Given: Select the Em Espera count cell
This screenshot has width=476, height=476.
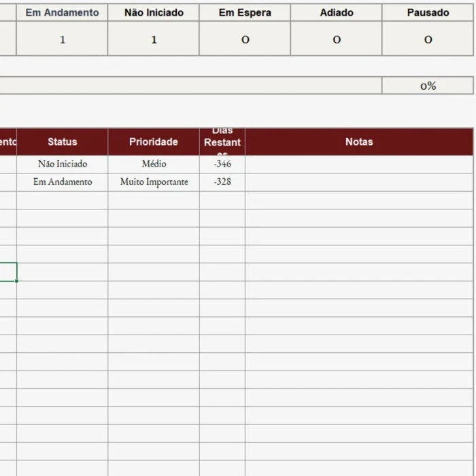Looking at the screenshot, I should pos(245,39).
